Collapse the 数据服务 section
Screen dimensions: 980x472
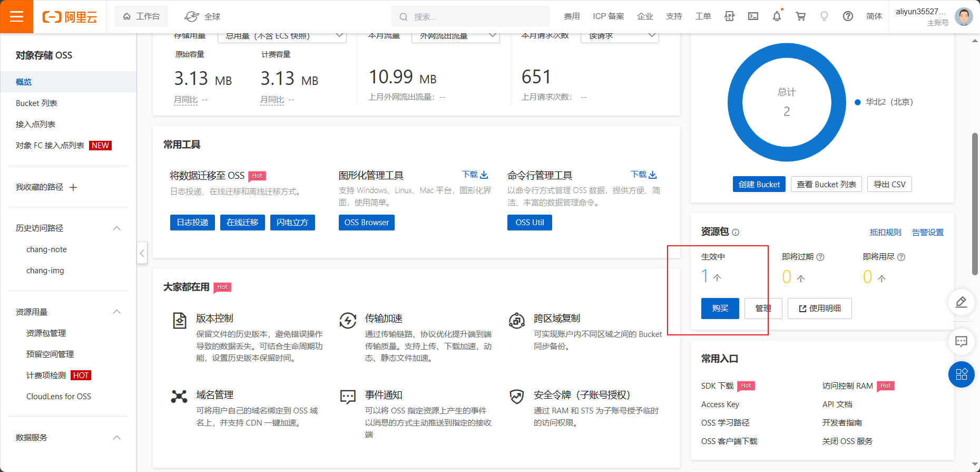117,438
